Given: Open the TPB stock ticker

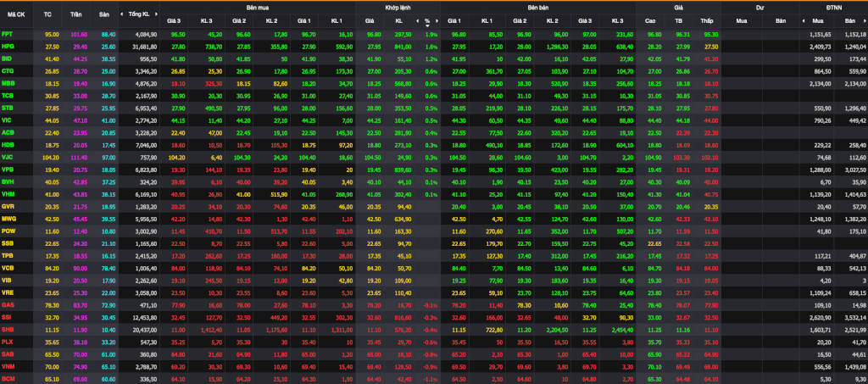Looking at the screenshot, I should [7, 256].
